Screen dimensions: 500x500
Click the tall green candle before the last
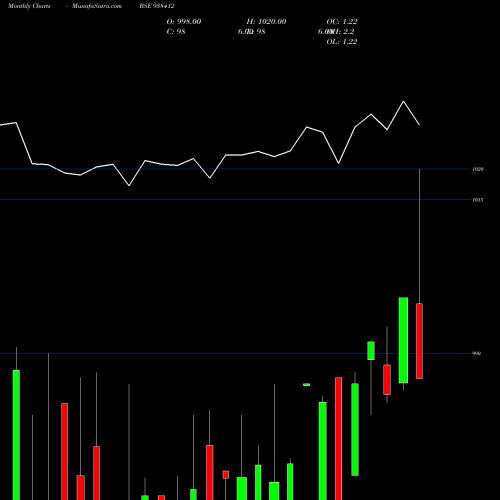pos(403,340)
